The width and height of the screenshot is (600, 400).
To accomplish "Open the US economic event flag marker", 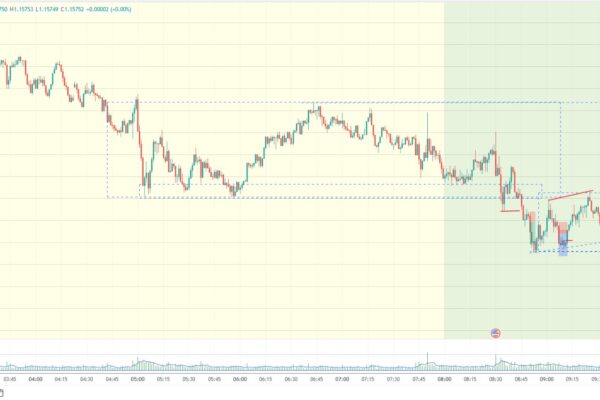I will coord(495,333).
